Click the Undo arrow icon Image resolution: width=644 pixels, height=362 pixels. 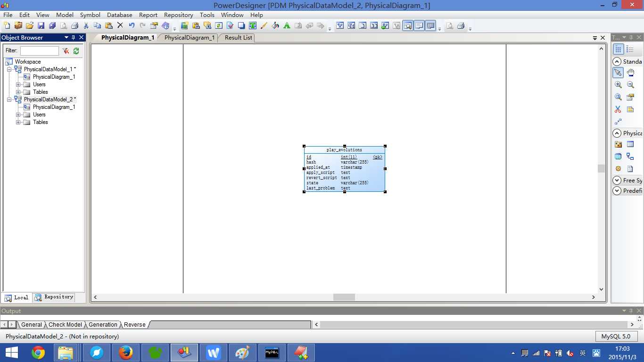pos(132,25)
